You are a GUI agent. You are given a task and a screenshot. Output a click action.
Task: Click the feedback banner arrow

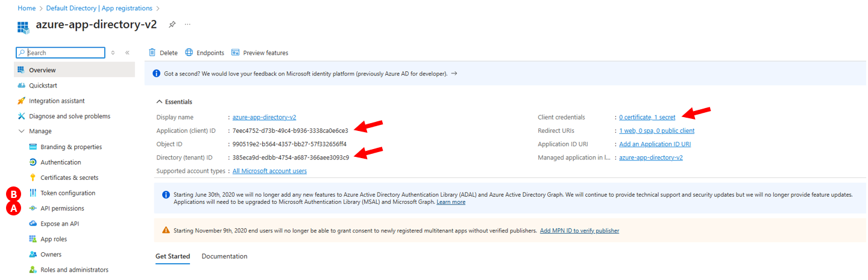pos(454,73)
